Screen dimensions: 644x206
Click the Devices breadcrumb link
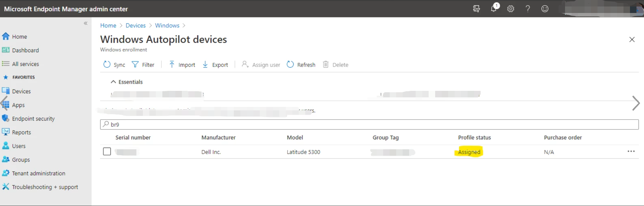(135, 26)
